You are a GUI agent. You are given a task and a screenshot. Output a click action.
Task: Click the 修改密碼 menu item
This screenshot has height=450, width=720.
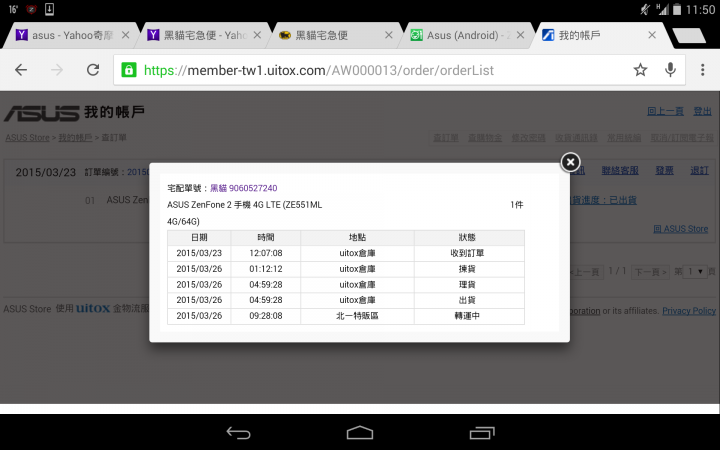529,138
